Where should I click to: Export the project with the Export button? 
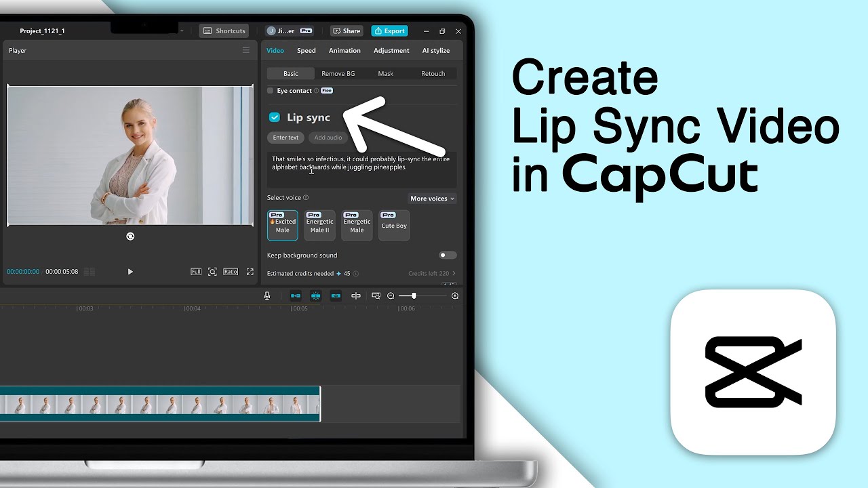click(389, 30)
